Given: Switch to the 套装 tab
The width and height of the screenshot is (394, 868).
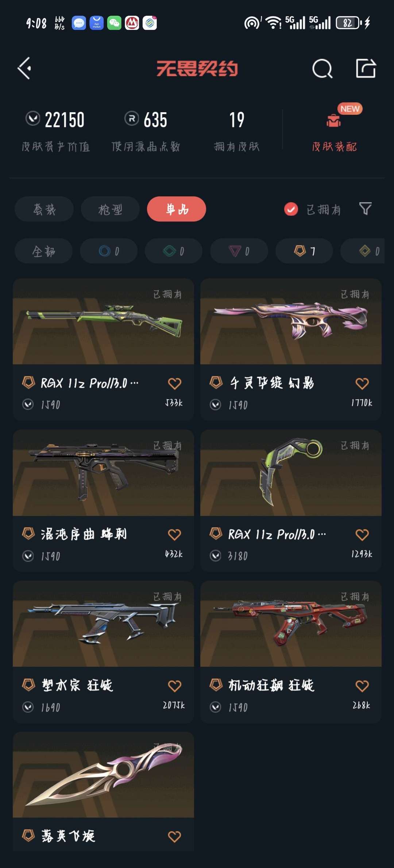Looking at the screenshot, I should pyautogui.click(x=44, y=209).
